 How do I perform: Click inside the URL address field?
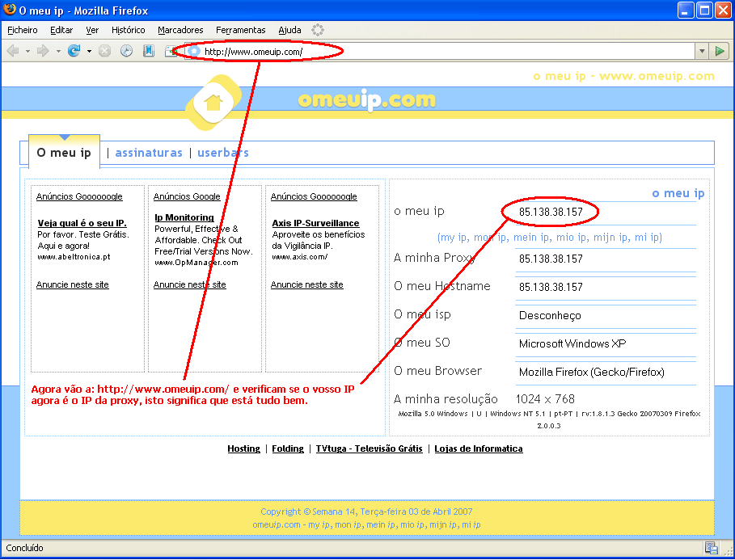click(445, 52)
